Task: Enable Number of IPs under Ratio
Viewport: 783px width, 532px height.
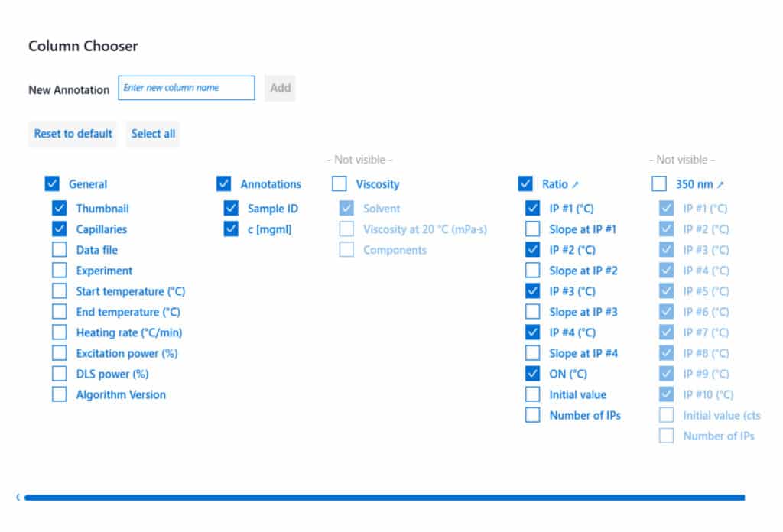Action: (533, 415)
